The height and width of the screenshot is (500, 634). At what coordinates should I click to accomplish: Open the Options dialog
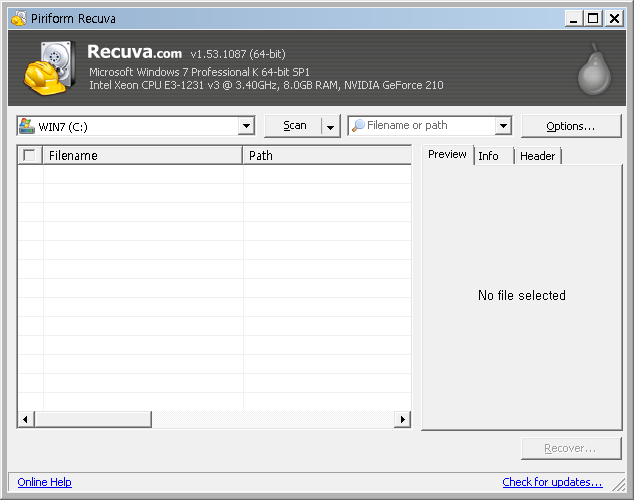tap(571, 126)
